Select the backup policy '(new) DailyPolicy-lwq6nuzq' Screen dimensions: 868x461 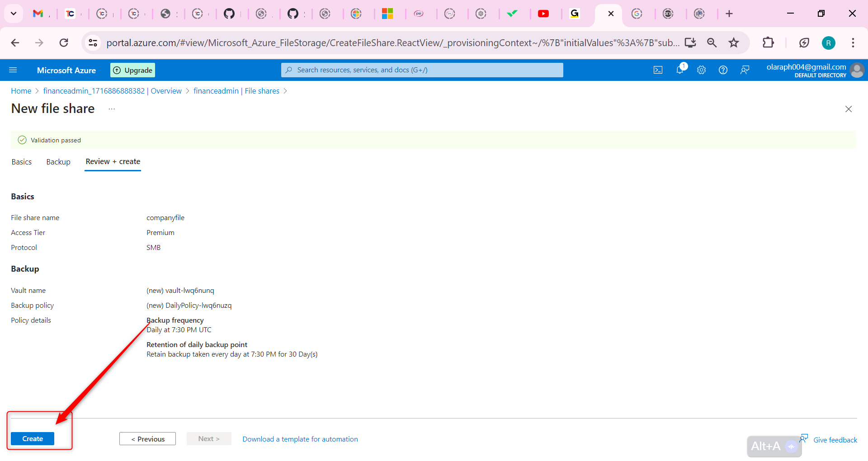click(x=189, y=306)
